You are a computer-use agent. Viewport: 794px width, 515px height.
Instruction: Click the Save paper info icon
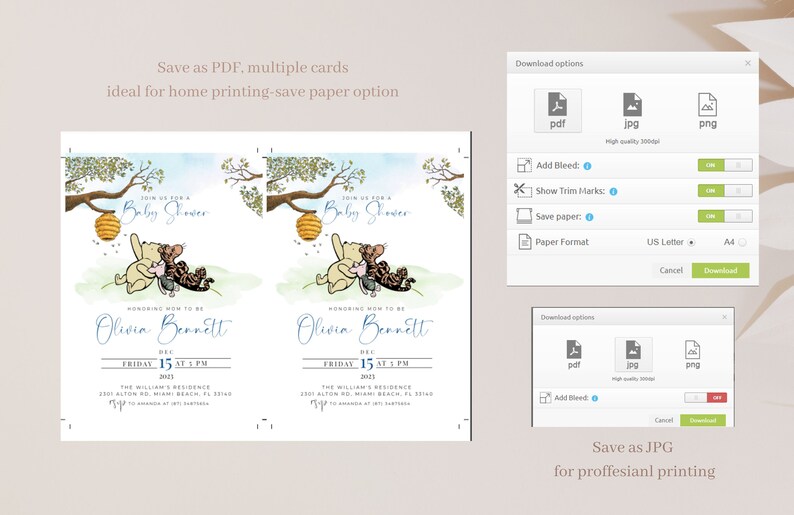pyautogui.click(x=589, y=217)
